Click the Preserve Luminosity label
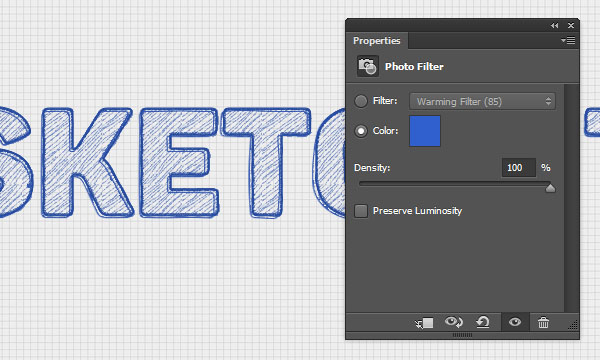 [417, 211]
